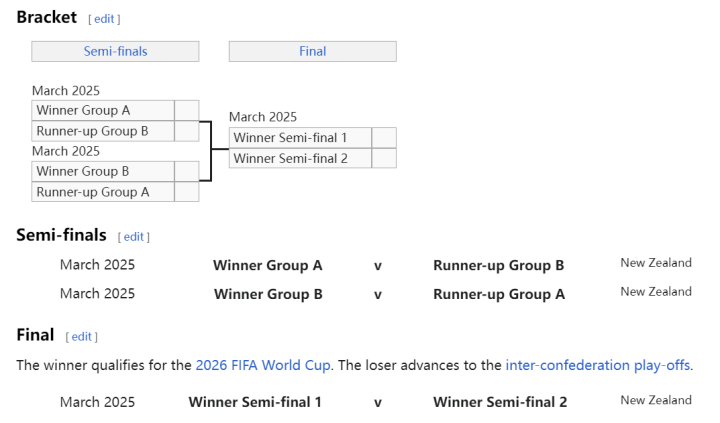
Task: Click Winner Semi-final 1 cell in bracket
Action: click(300, 138)
